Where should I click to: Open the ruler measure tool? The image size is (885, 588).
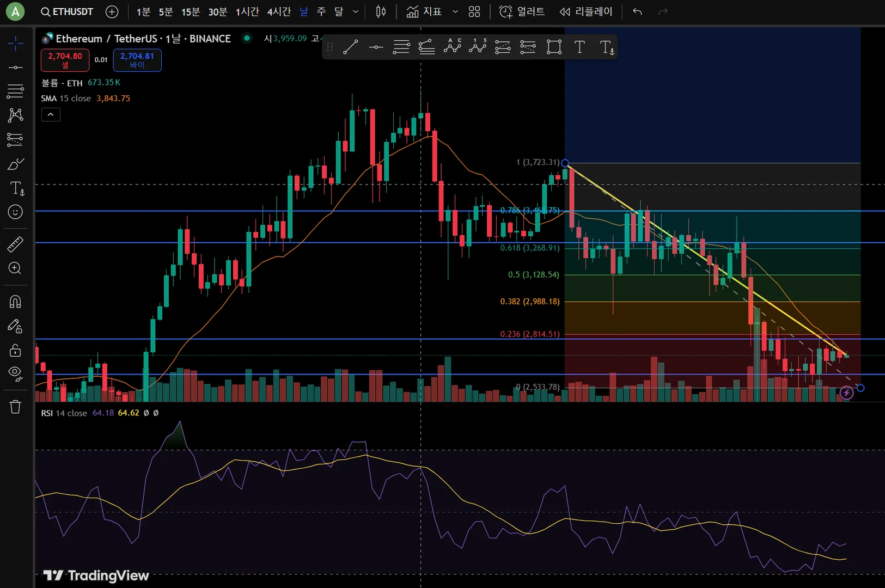click(x=15, y=244)
